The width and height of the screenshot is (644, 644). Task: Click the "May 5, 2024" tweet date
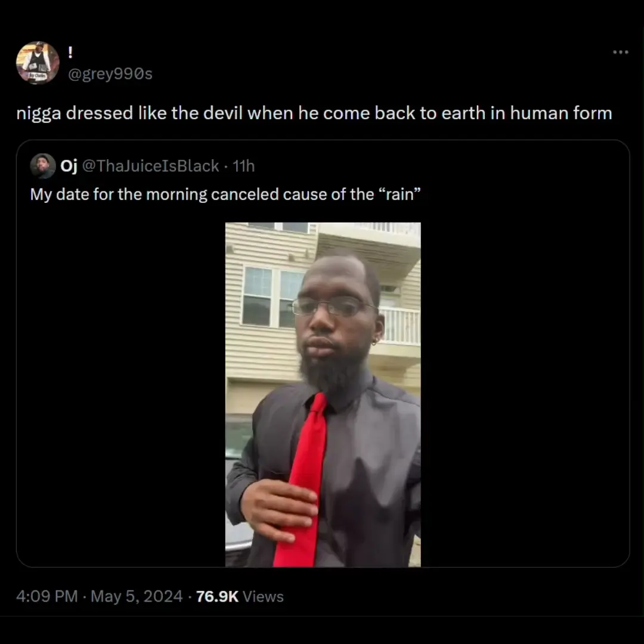(137, 596)
